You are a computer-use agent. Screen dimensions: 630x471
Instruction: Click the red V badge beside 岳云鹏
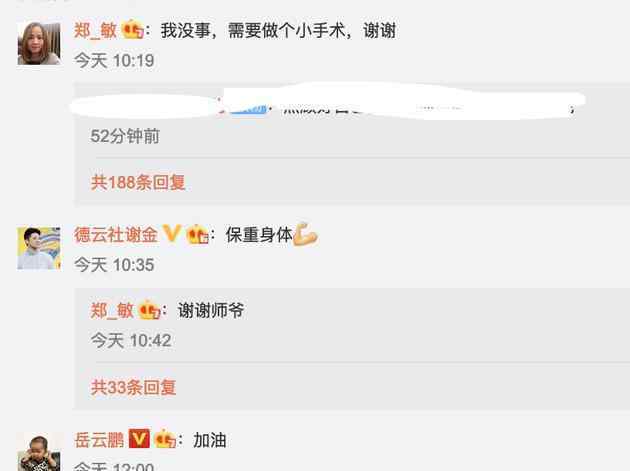pyautogui.click(x=139, y=439)
